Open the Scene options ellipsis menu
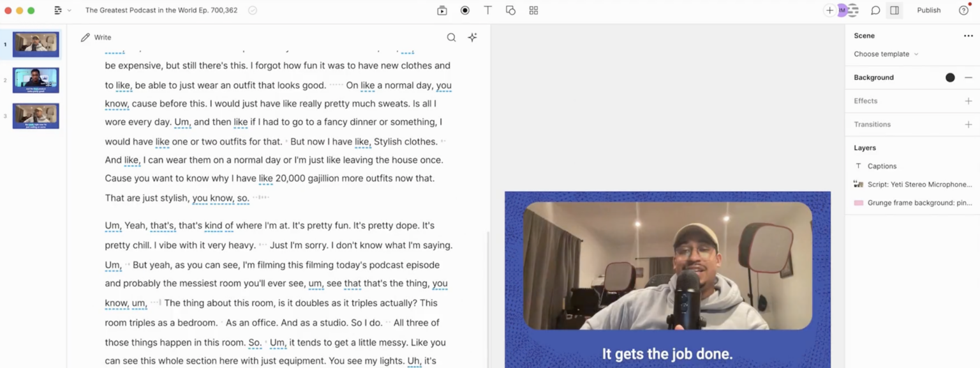This screenshot has width=980, height=368. coord(969,35)
